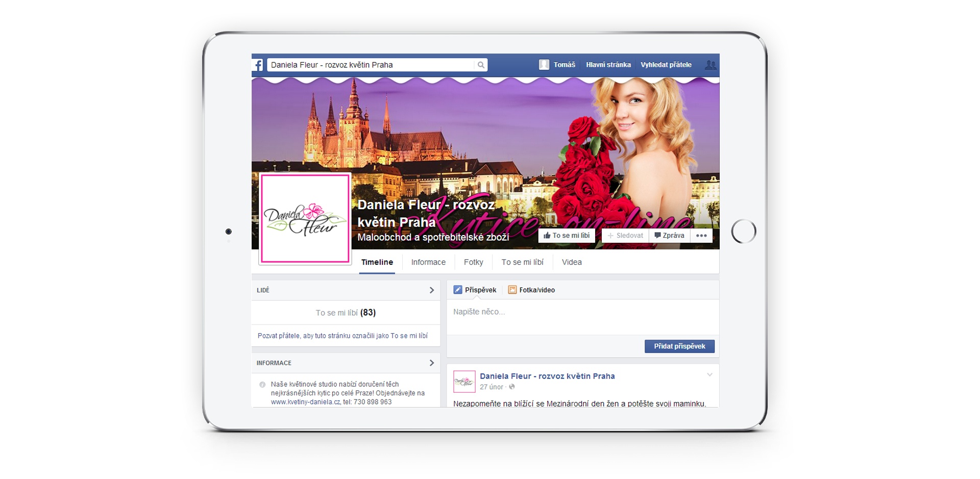Screen dimensions: 980x479
Task: Click the Facebook logo icon
Action: click(258, 65)
